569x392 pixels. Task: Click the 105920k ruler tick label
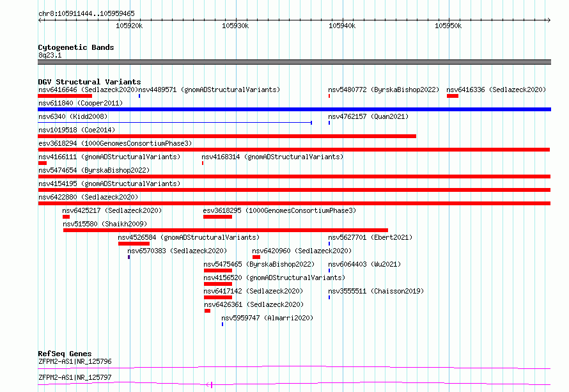click(x=129, y=26)
